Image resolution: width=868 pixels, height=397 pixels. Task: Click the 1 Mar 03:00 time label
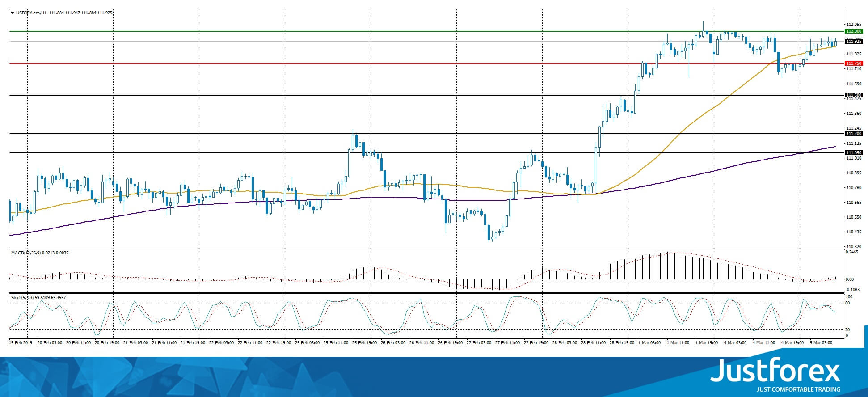point(650,343)
